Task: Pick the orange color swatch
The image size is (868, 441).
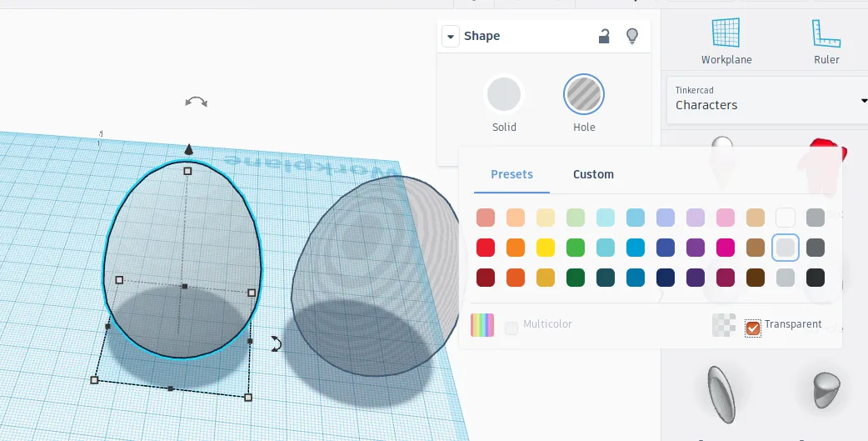Action: (516, 248)
